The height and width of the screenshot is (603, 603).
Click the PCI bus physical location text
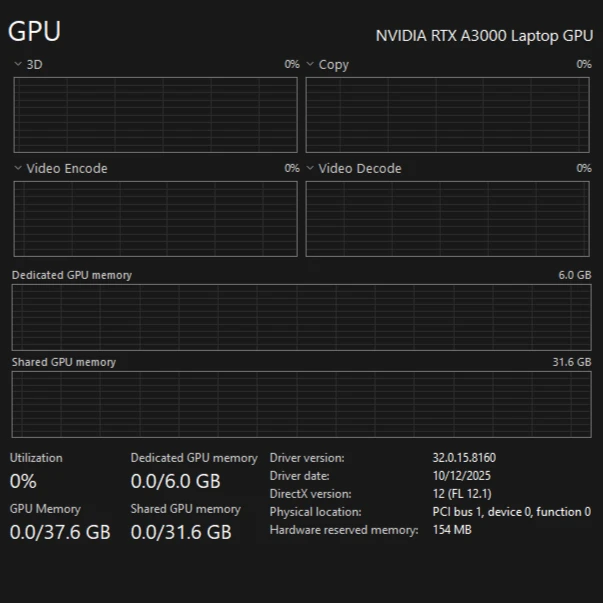(x=510, y=512)
